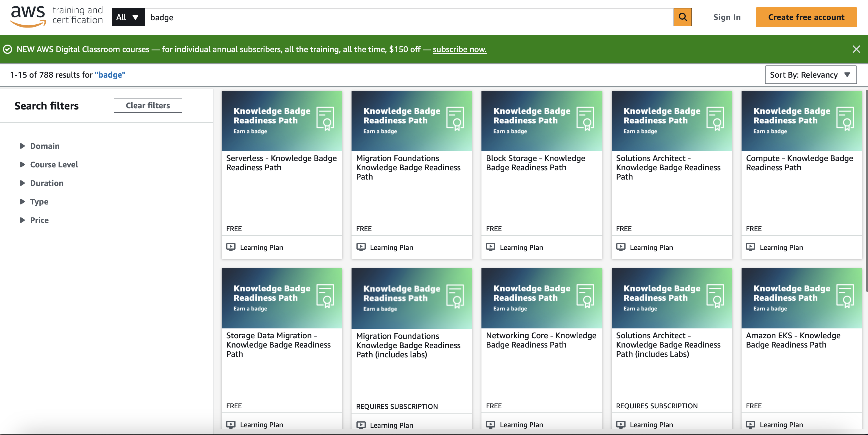This screenshot has width=868, height=435.
Task: Click the badge search input field
Action: click(409, 17)
